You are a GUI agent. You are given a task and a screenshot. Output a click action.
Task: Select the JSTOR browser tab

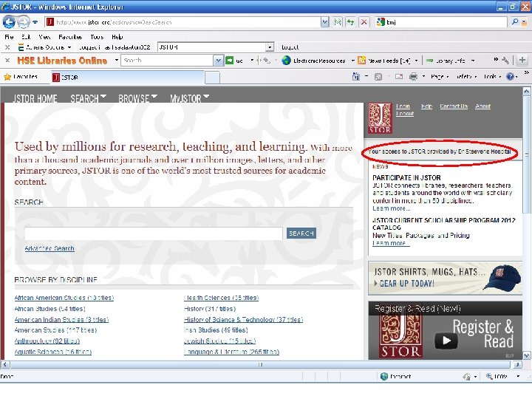(127, 78)
